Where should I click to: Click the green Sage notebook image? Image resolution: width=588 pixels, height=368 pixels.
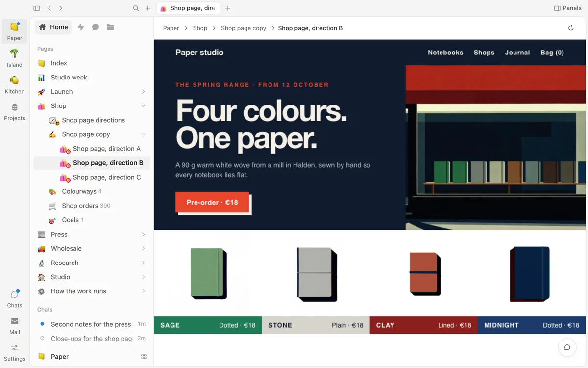pyautogui.click(x=208, y=273)
